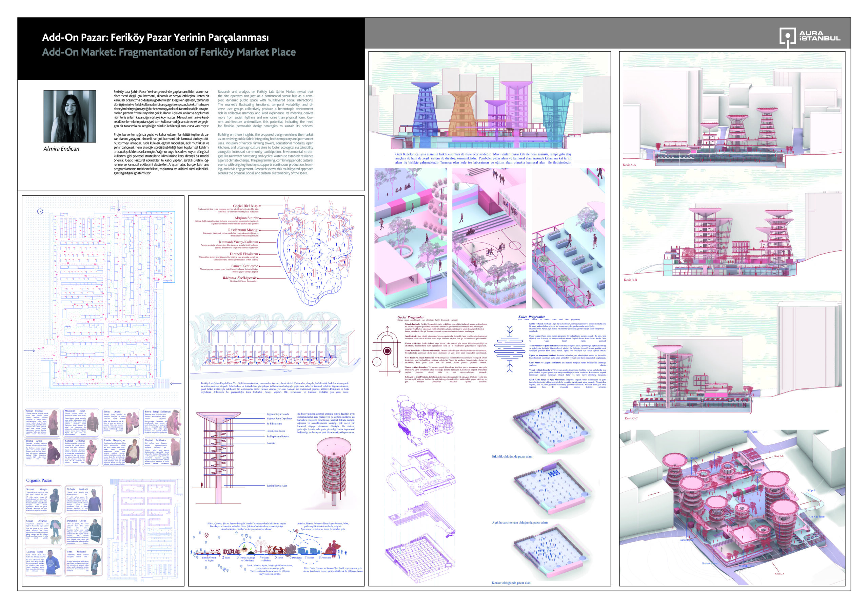Click the Kesit B-B section label
The width and height of the screenshot is (868, 608).
pyautogui.click(x=630, y=280)
